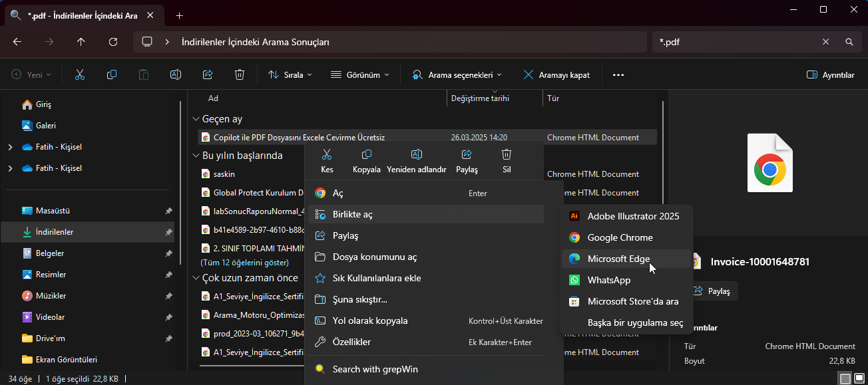Open the Masaüstü folder in sidebar
Screen dimensions: 868x385
(52, 211)
